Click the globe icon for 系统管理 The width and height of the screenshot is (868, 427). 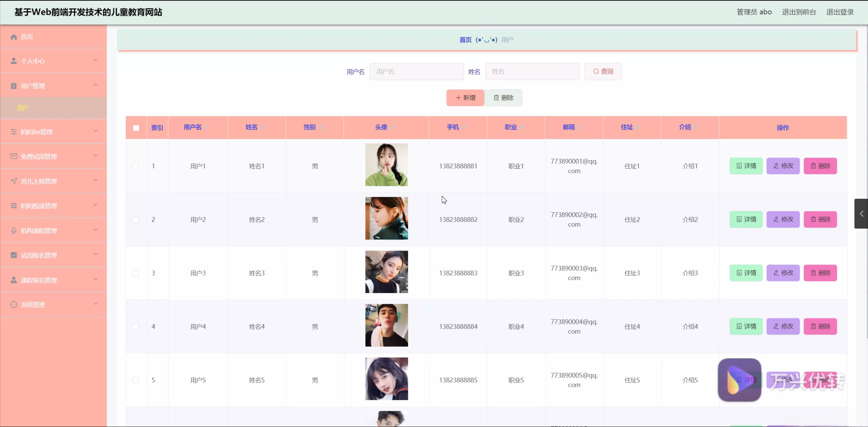pyautogui.click(x=14, y=305)
